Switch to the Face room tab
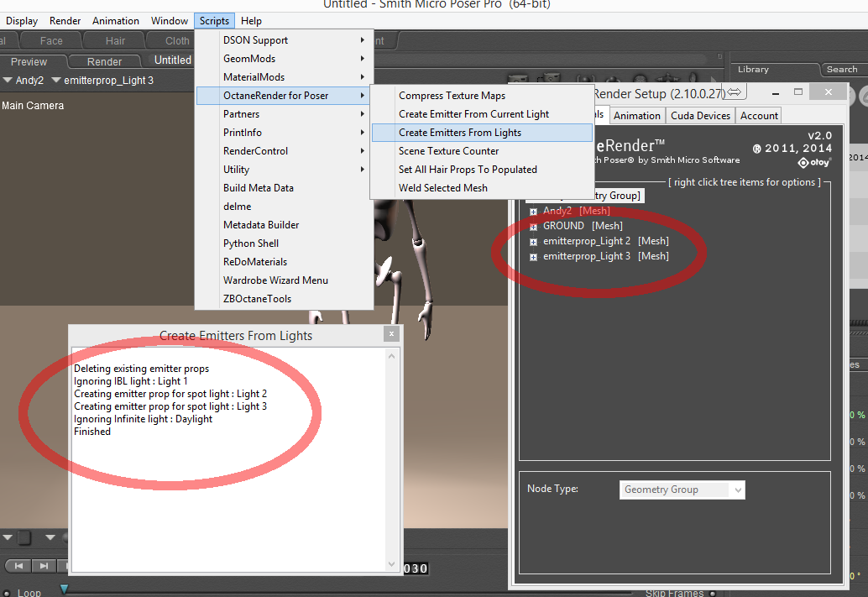 51,41
